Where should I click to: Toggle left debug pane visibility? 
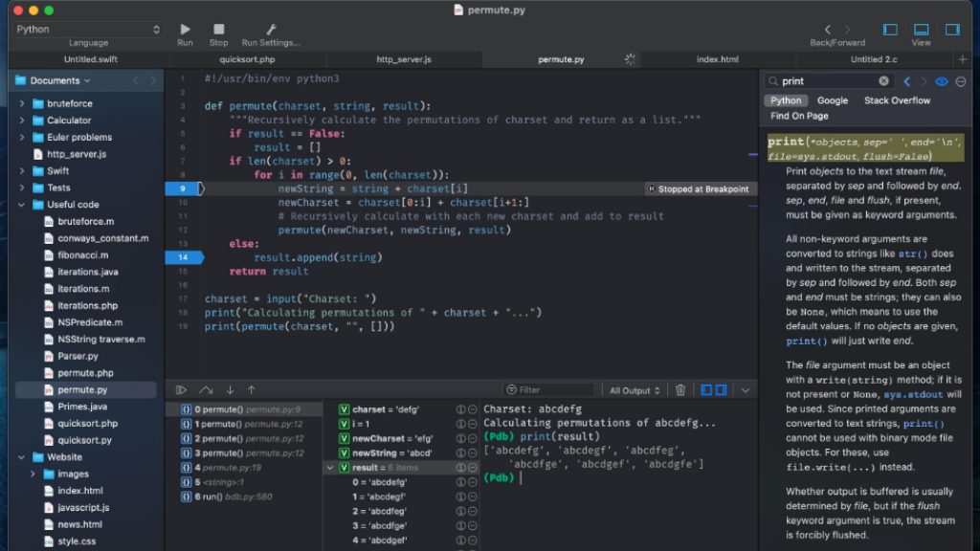[x=706, y=390]
